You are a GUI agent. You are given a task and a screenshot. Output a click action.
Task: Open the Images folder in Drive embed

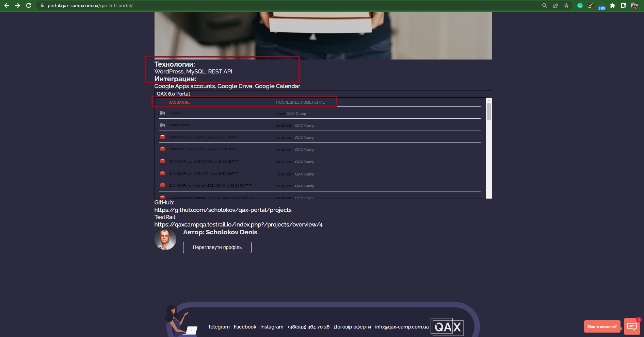174,113
